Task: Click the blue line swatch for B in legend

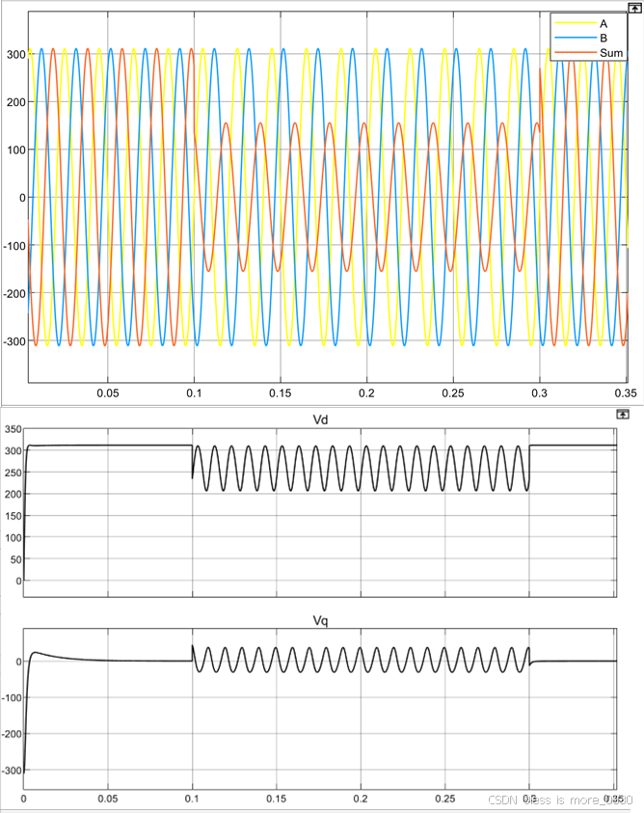Action: pyautogui.click(x=576, y=38)
